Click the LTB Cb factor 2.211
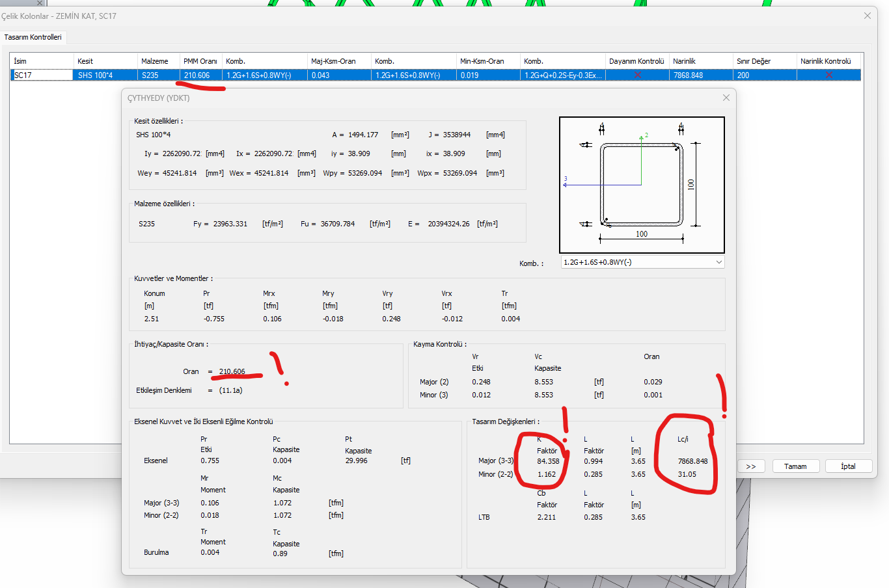This screenshot has width=889, height=588. pos(547,517)
